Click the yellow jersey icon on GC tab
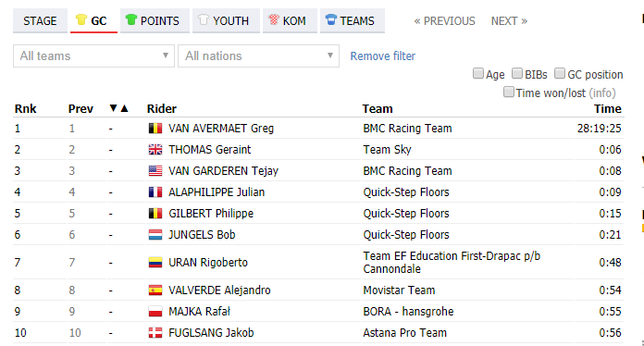This screenshot has height=346, width=644. coord(80,19)
